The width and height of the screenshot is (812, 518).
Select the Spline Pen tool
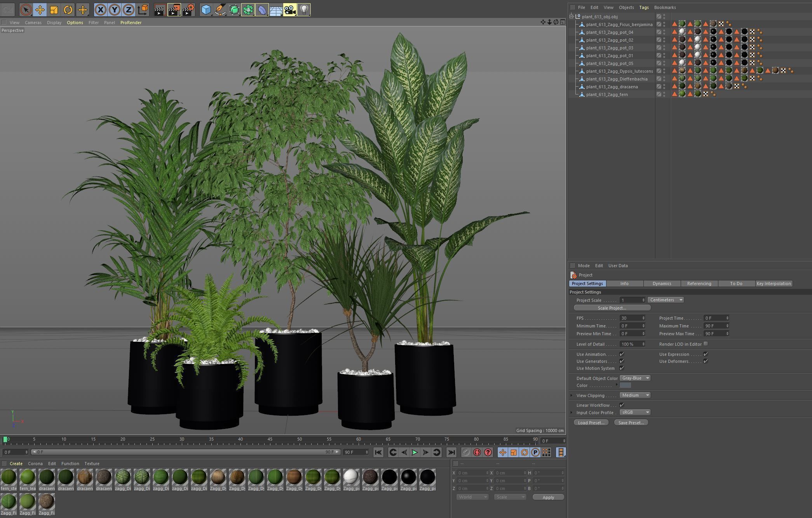point(220,10)
